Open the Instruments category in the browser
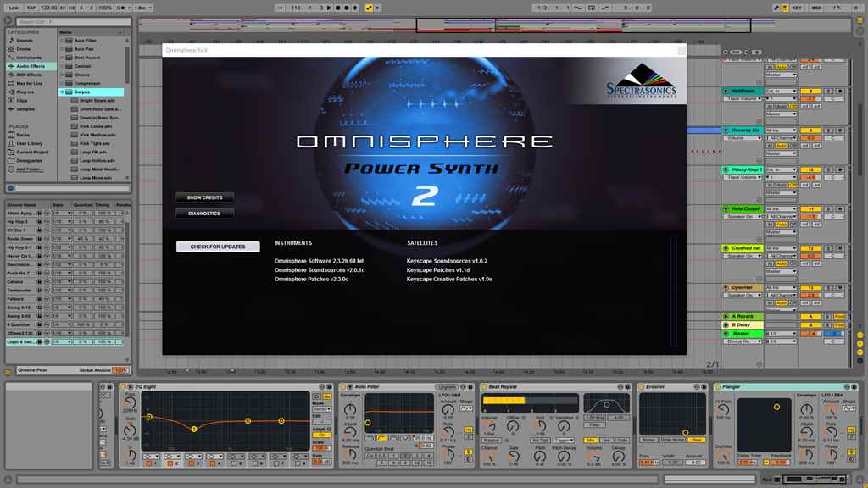Screen dimensions: 868x488 click(x=29, y=58)
